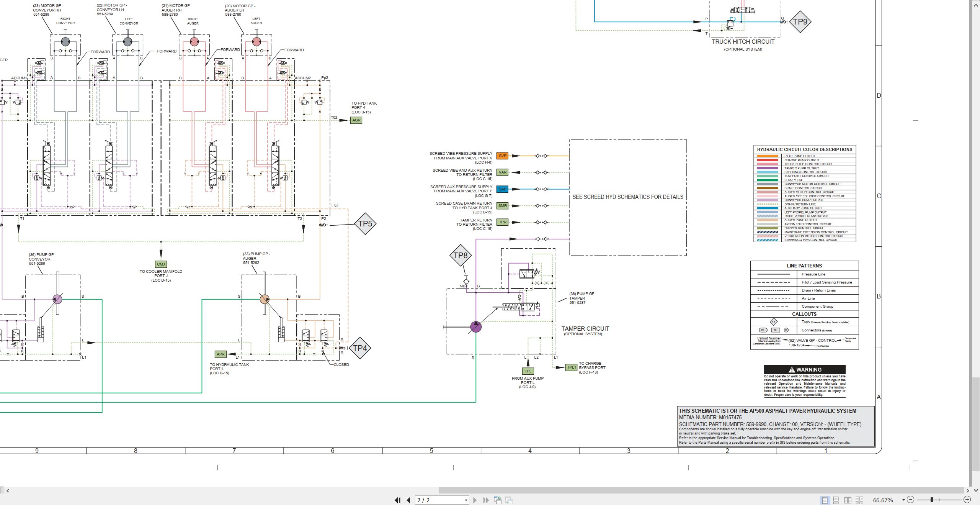
Task: Click the TRUCK HITCH CIRCUIT label
Action: click(743, 42)
